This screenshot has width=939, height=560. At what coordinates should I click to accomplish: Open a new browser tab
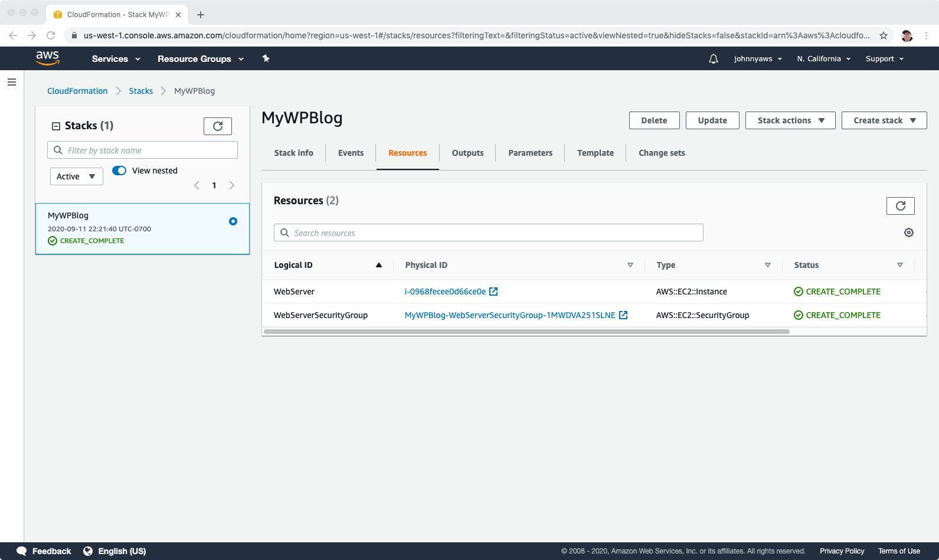coord(201,15)
